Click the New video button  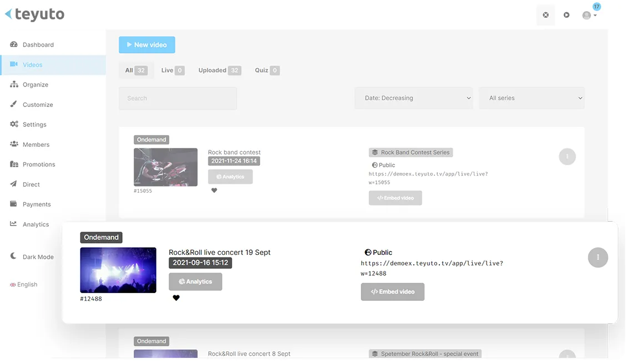[x=146, y=44]
